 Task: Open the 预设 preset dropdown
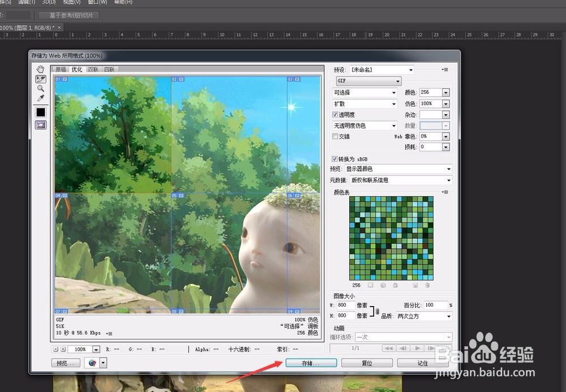[x=381, y=70]
